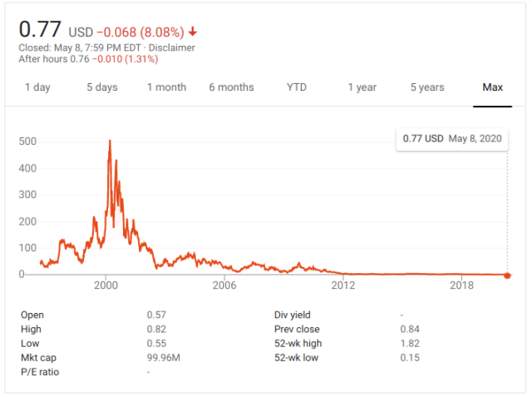Show the 1 month chart tab
This screenshot has height=397, width=532.
[166, 87]
